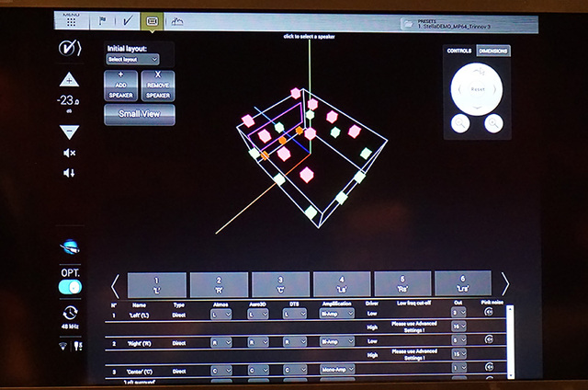Mute audio with the speaker X icon
The width and height of the screenshot is (588, 390).
tap(70, 153)
